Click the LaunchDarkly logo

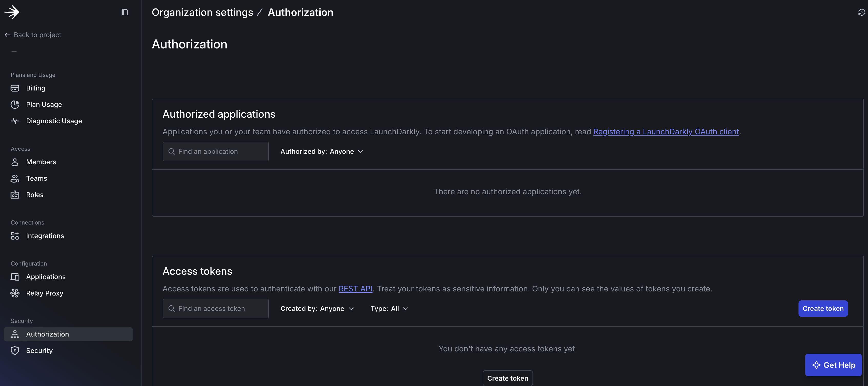tap(12, 12)
